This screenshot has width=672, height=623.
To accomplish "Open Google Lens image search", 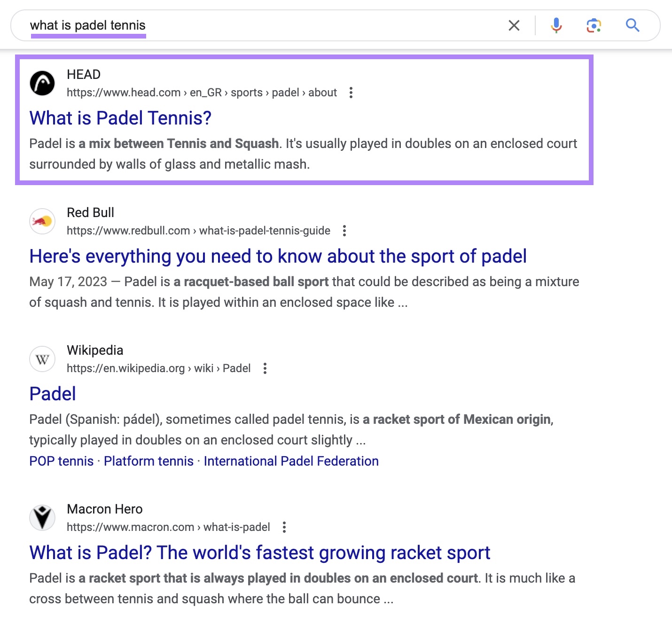I will (594, 25).
